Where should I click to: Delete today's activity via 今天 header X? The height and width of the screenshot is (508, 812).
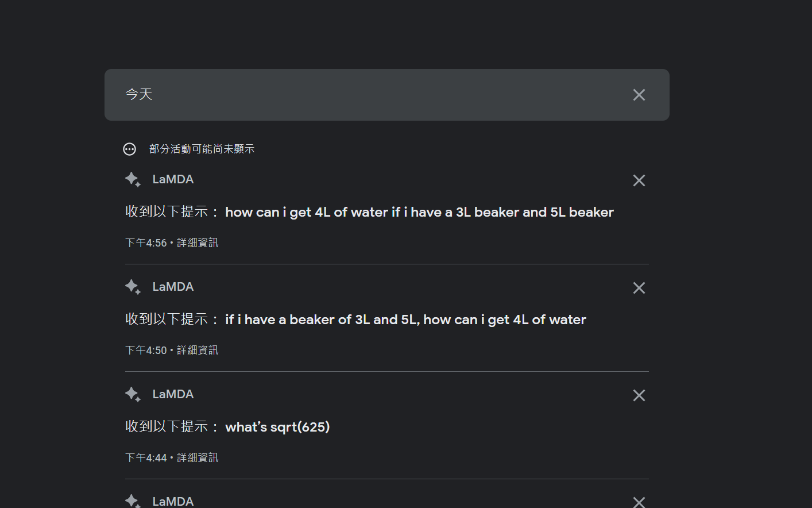[x=639, y=95]
